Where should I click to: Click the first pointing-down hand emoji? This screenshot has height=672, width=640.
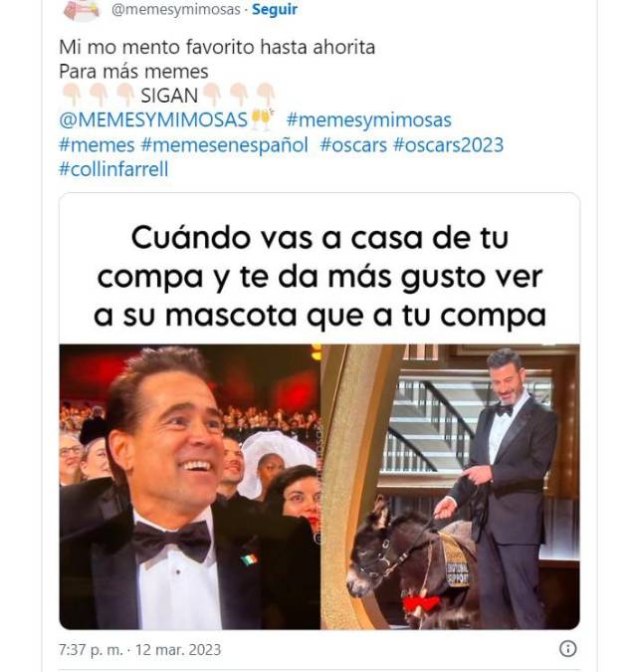pos(72,96)
